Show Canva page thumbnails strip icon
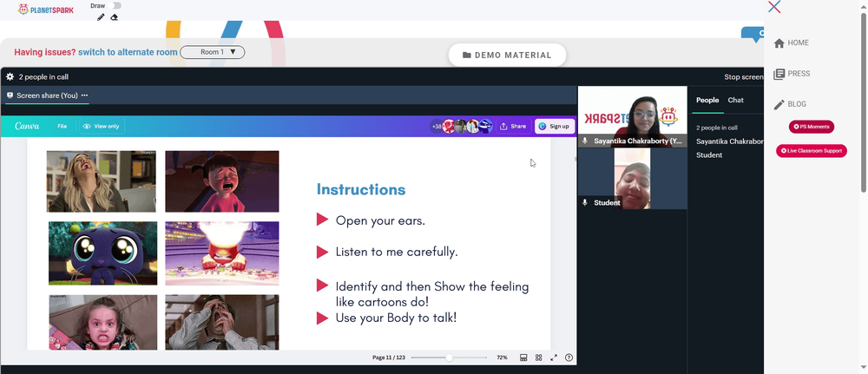868x374 pixels. (x=523, y=358)
